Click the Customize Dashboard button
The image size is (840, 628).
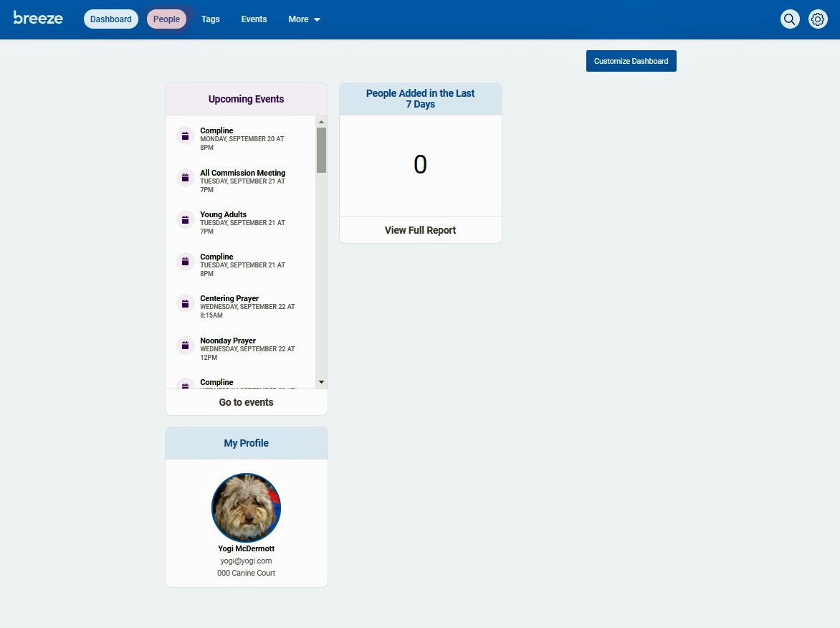pos(631,61)
